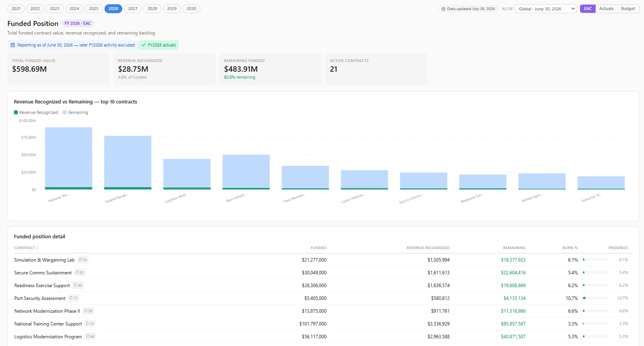The height and width of the screenshot is (346, 644).
Task: Click the Remaining column header
Action: (514, 248)
